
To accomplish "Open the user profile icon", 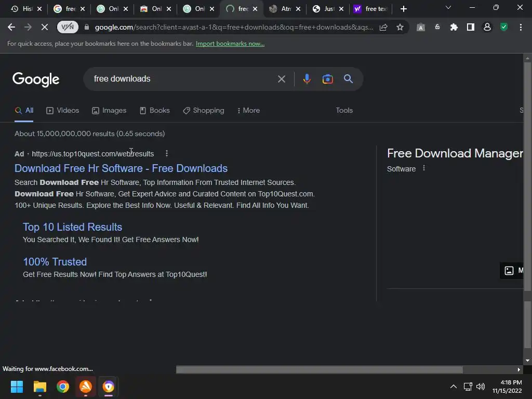I will 487,27.
